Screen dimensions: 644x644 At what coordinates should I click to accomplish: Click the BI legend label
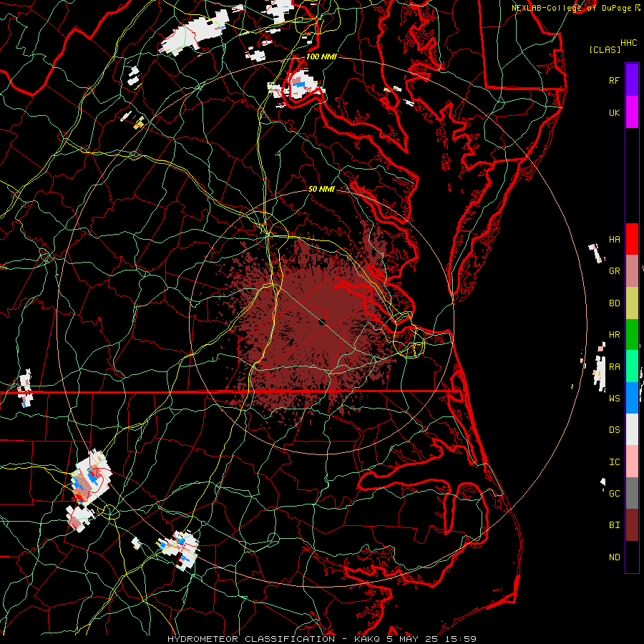coord(615,525)
